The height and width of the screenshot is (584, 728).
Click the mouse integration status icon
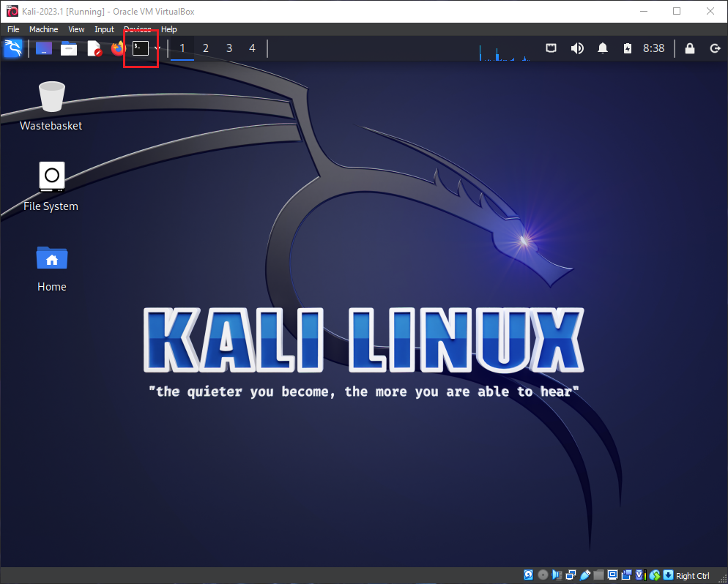pyautogui.click(x=655, y=575)
